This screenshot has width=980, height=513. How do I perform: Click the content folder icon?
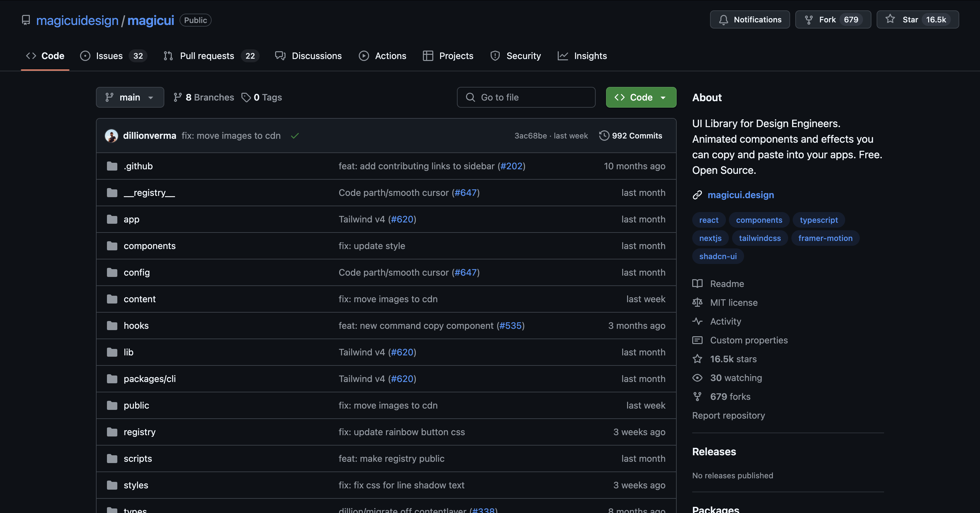(x=112, y=299)
